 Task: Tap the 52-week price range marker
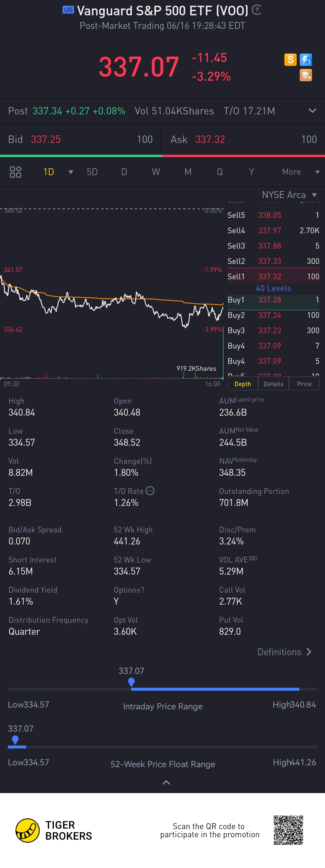pos(15,739)
